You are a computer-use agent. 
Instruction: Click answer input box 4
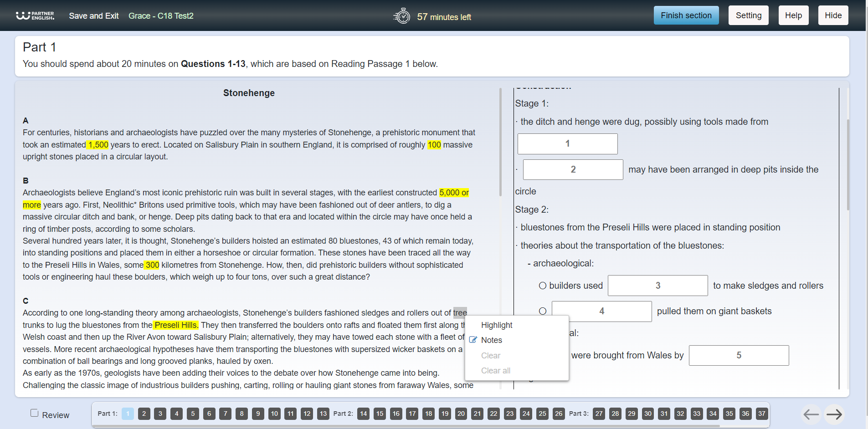point(602,311)
